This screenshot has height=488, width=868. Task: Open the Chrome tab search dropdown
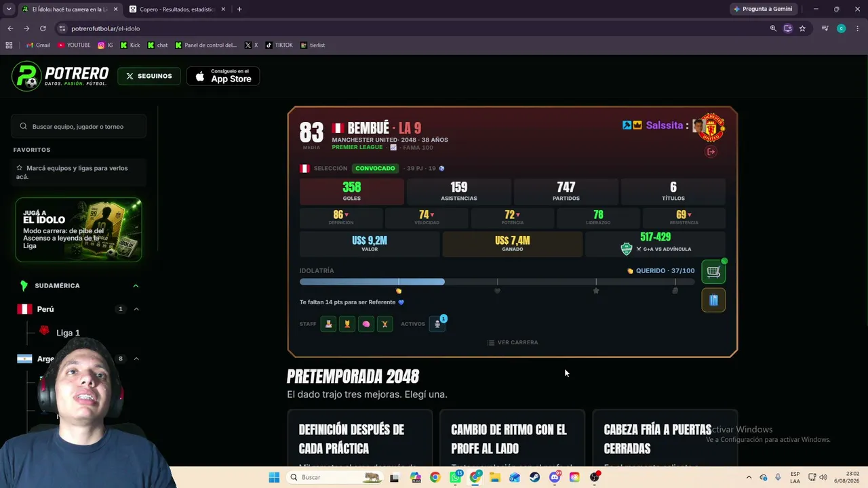click(x=9, y=9)
